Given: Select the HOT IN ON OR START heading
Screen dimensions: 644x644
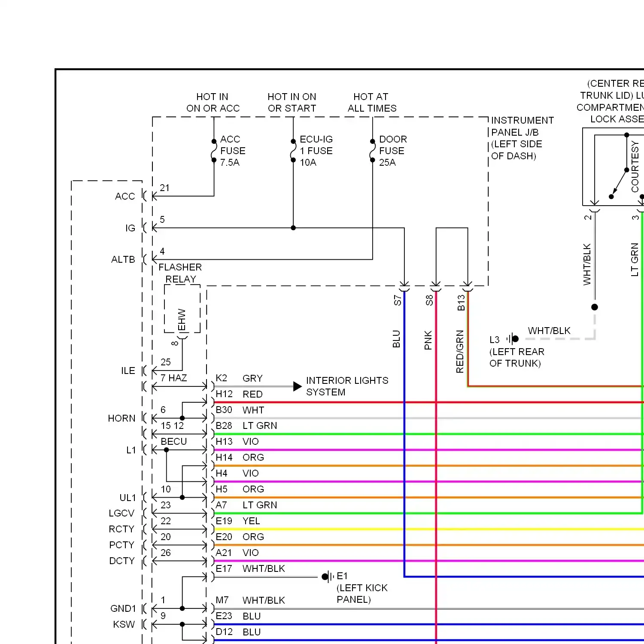Looking at the screenshot, I should click(x=292, y=103).
